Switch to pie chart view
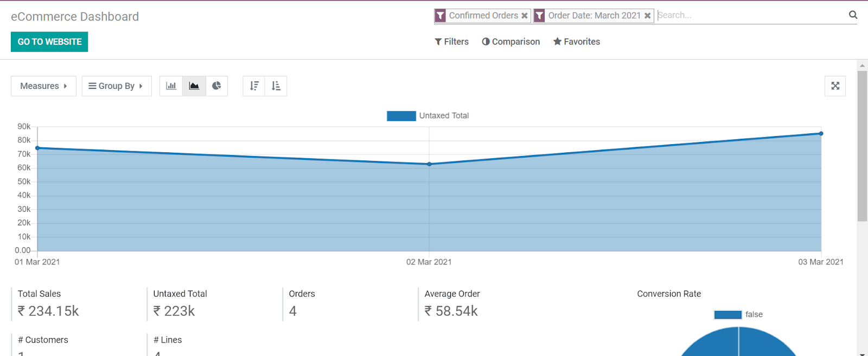The height and width of the screenshot is (356, 868). pos(216,86)
